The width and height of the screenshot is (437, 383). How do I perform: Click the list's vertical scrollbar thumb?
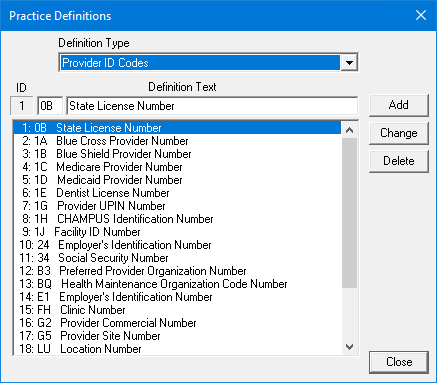[x=349, y=213]
